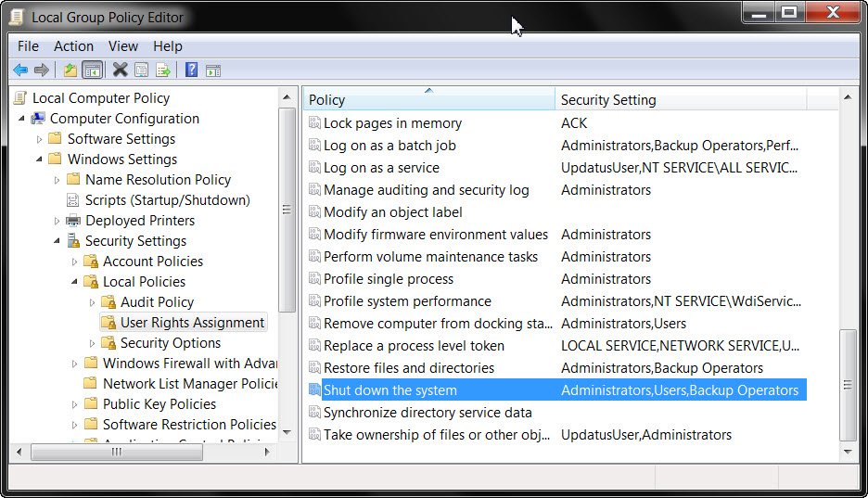This screenshot has height=498, width=868.
Task: Click the Scripts (Startup/Shutdown) icon
Action: pos(72,199)
